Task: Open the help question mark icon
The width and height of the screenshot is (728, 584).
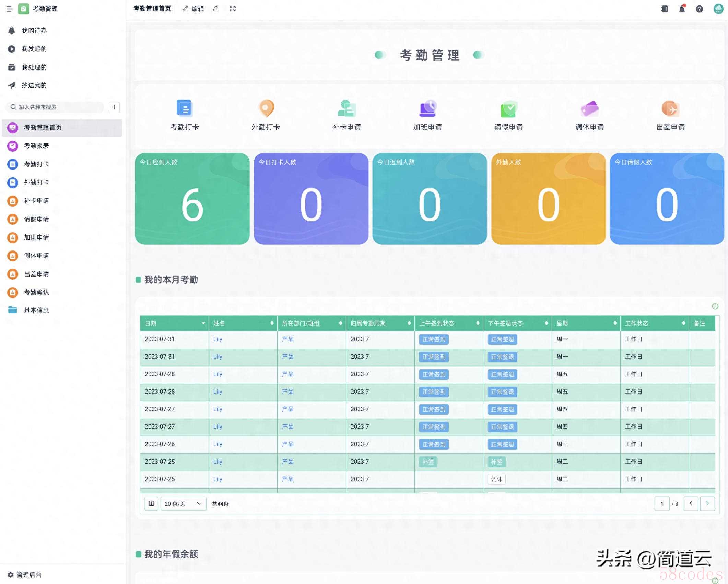Action: [699, 9]
